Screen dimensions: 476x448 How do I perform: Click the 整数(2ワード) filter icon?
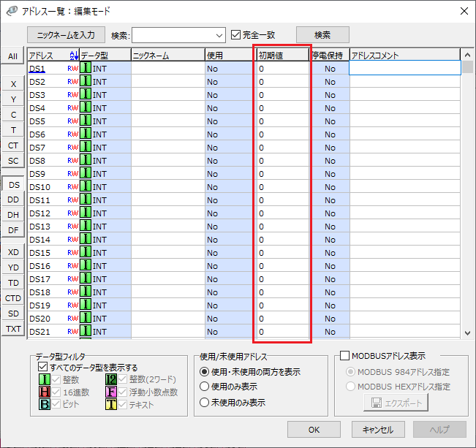(111, 379)
